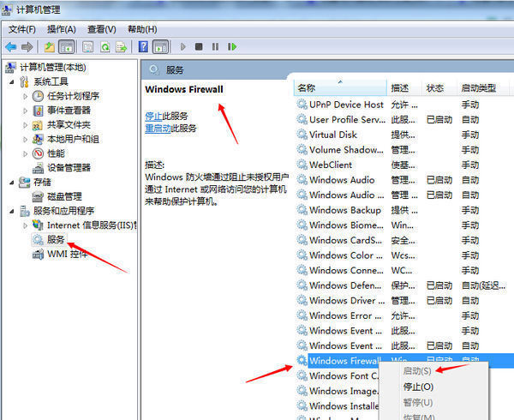Image resolution: width=514 pixels, height=420 pixels.
Task: Choose 暂停(U) in context menu
Action: click(x=418, y=403)
